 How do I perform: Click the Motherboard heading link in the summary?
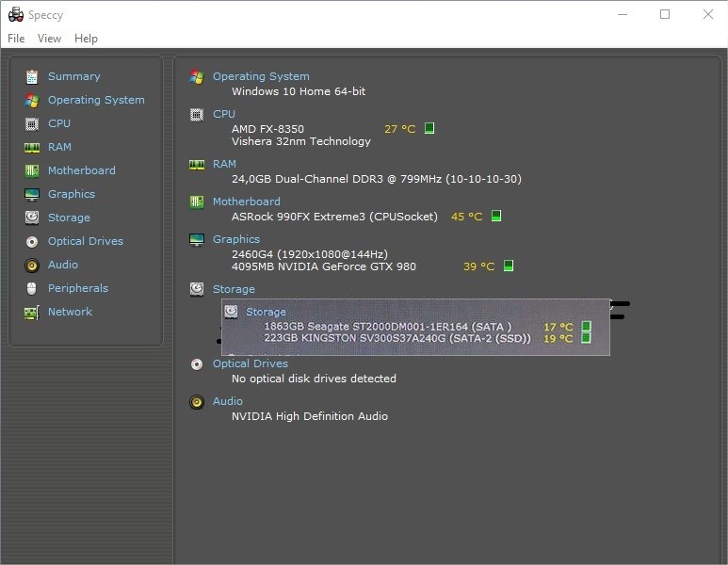[247, 202]
